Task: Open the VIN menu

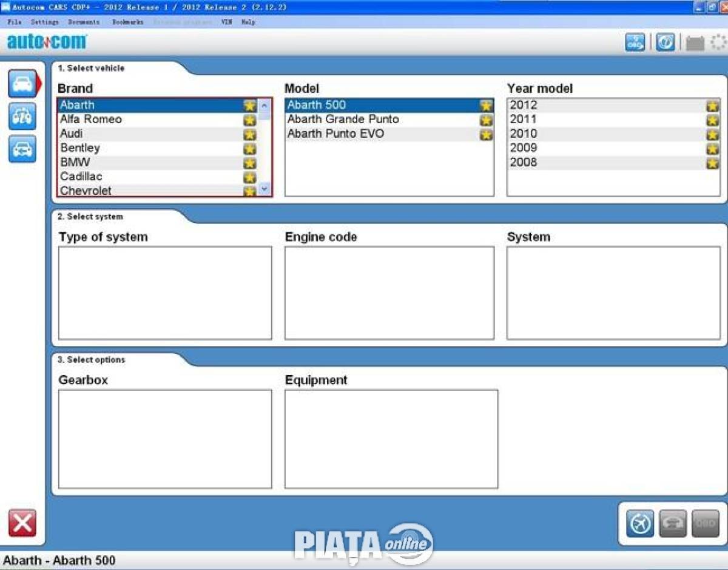Action: pyautogui.click(x=226, y=22)
